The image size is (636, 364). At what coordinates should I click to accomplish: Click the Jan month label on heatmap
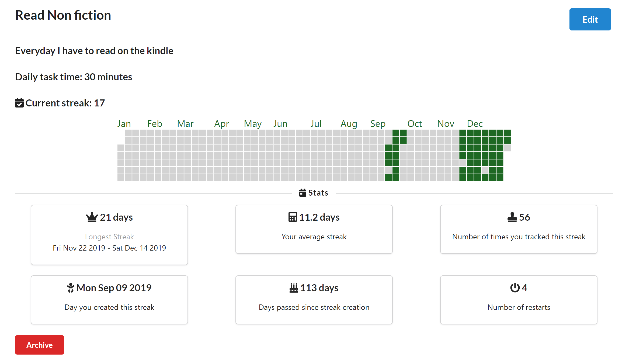pos(124,124)
